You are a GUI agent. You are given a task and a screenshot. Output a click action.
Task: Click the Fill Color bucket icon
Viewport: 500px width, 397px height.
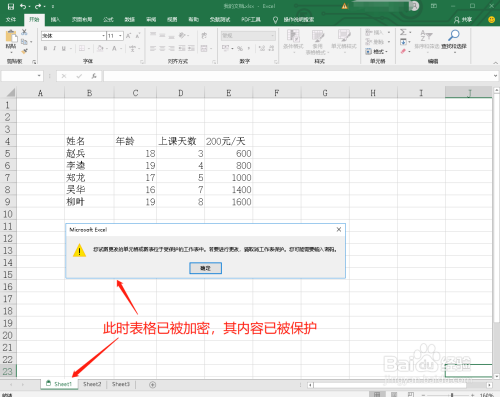click(100, 49)
